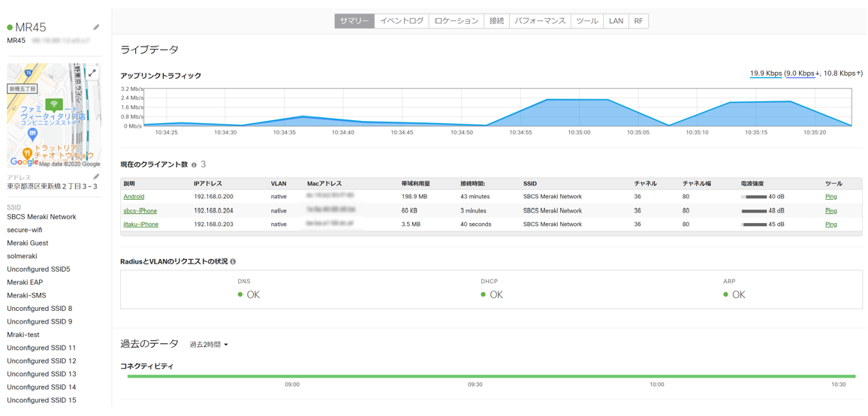
Task: Click the 9.0 Kbps download value
Action: pos(800,73)
